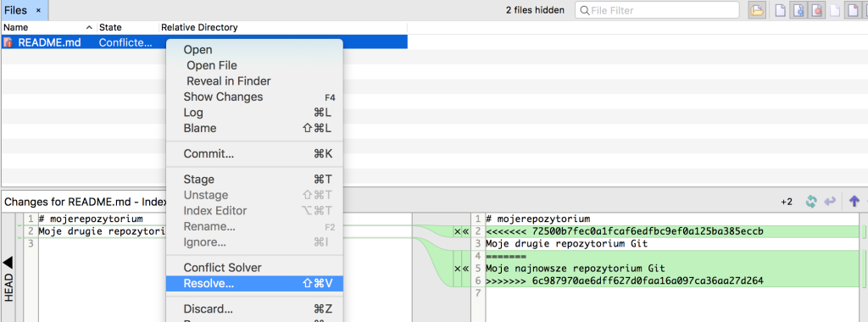Choose Stage in the context menu
This screenshot has height=322, width=868.
click(254, 180)
